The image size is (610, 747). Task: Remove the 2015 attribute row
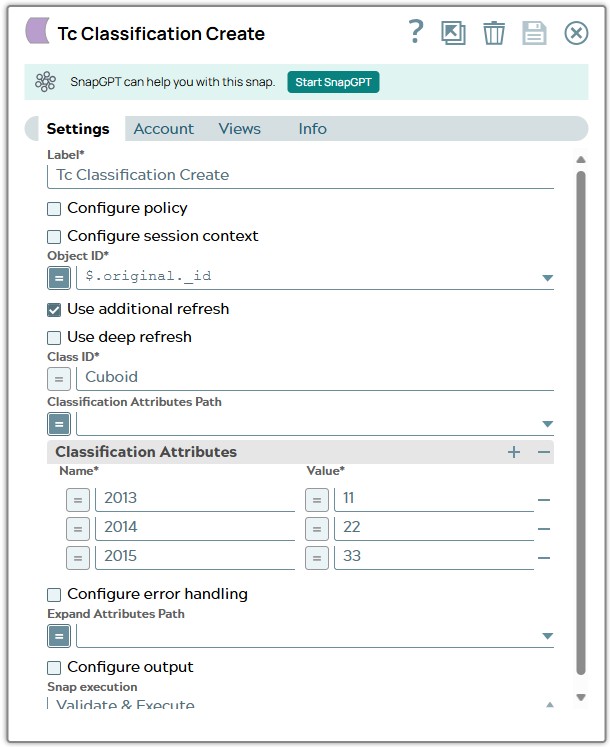point(544,557)
